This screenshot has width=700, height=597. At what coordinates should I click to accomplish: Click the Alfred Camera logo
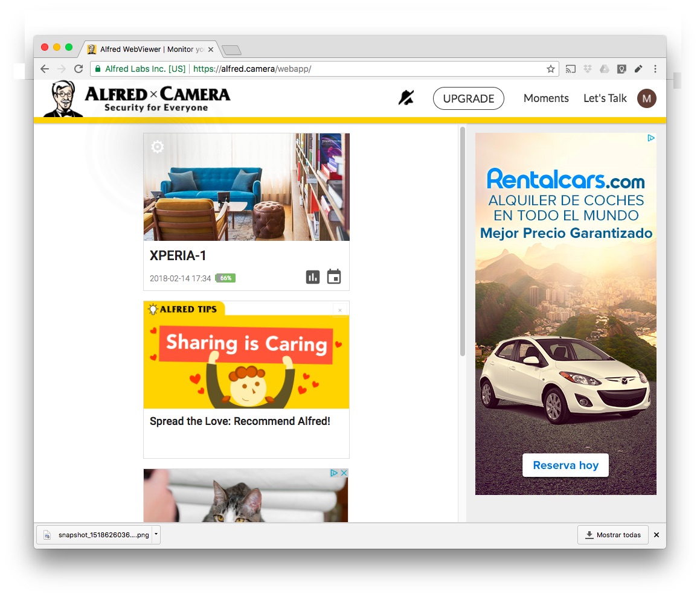(137, 98)
